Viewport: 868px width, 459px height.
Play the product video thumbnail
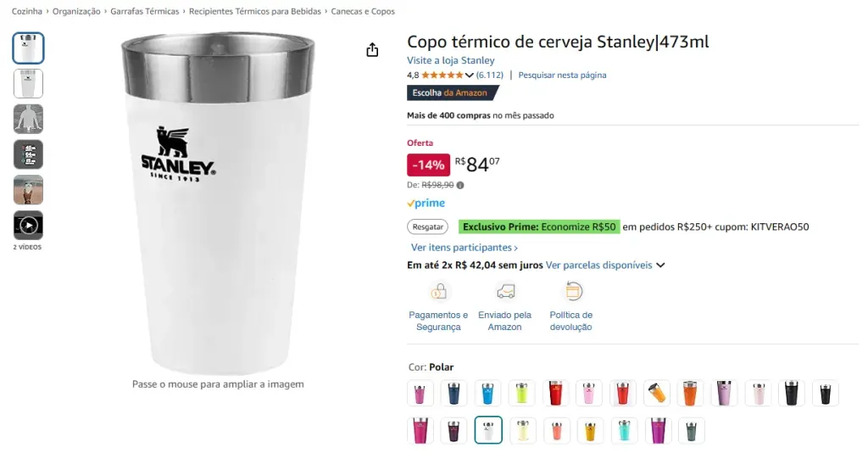click(x=28, y=226)
